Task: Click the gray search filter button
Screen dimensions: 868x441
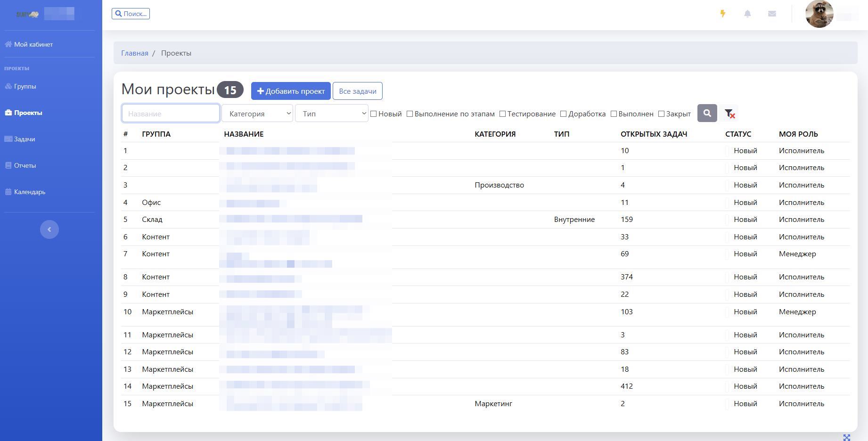Action: pos(707,113)
